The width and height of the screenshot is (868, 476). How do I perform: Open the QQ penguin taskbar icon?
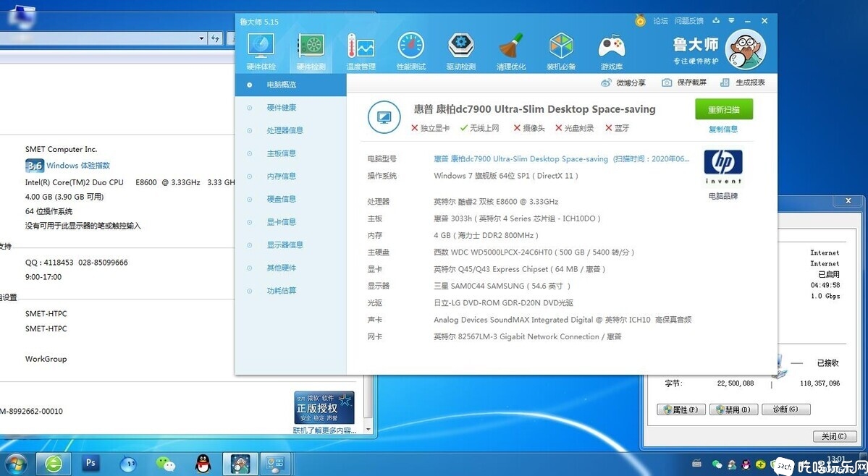[203, 464]
